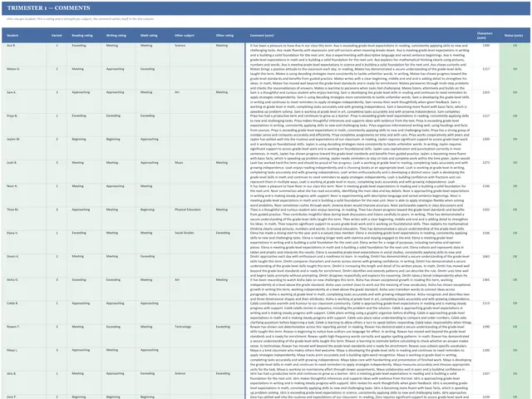The image size is (532, 399).
Task: Select Mateo G.'s Variant cell '2'
Action: pos(57,78)
